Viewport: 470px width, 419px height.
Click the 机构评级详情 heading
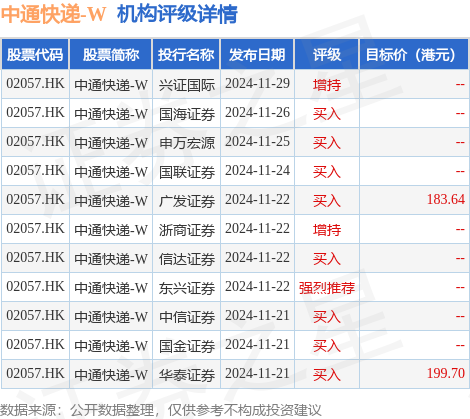(177, 14)
